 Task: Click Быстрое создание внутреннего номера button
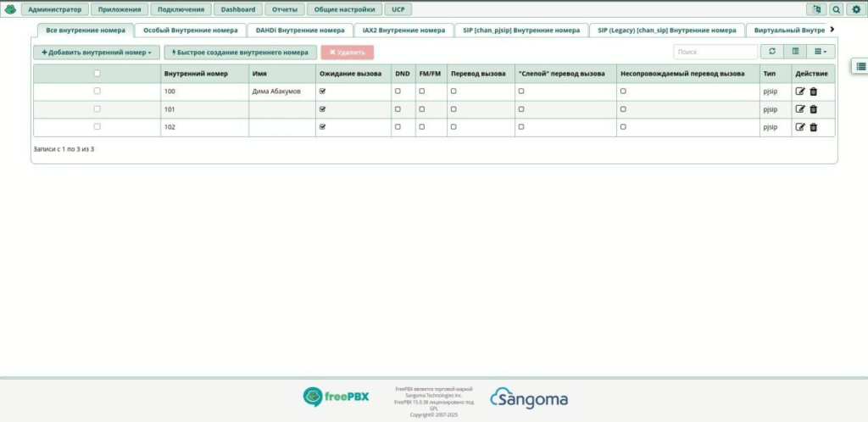click(x=240, y=52)
